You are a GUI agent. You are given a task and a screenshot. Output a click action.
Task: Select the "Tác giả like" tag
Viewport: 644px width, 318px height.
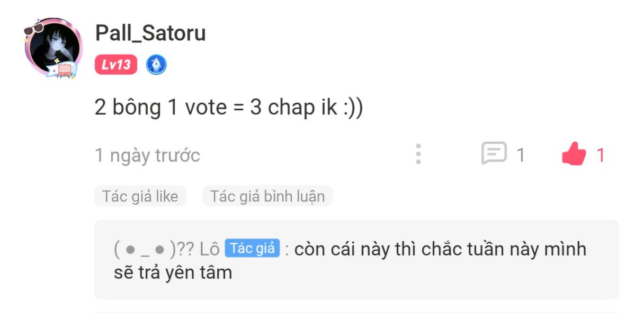pyautogui.click(x=140, y=196)
